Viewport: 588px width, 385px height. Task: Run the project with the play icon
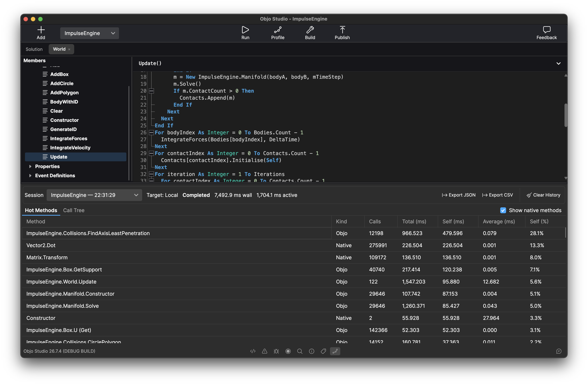pyautogui.click(x=245, y=30)
